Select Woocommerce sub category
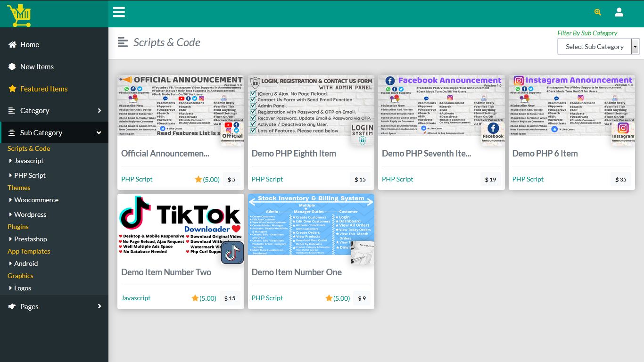 tap(36, 200)
